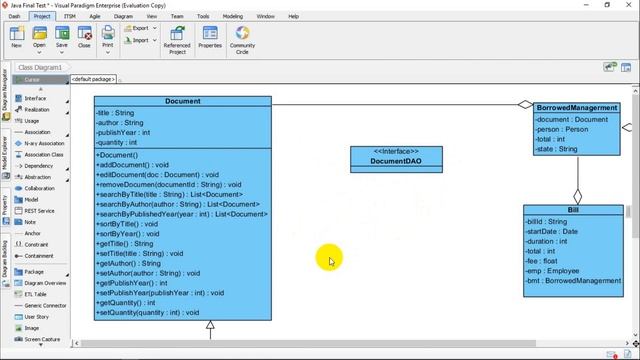Expand the Print button dropdown arrow
The width and height of the screenshot is (640, 360).
(x=108, y=52)
